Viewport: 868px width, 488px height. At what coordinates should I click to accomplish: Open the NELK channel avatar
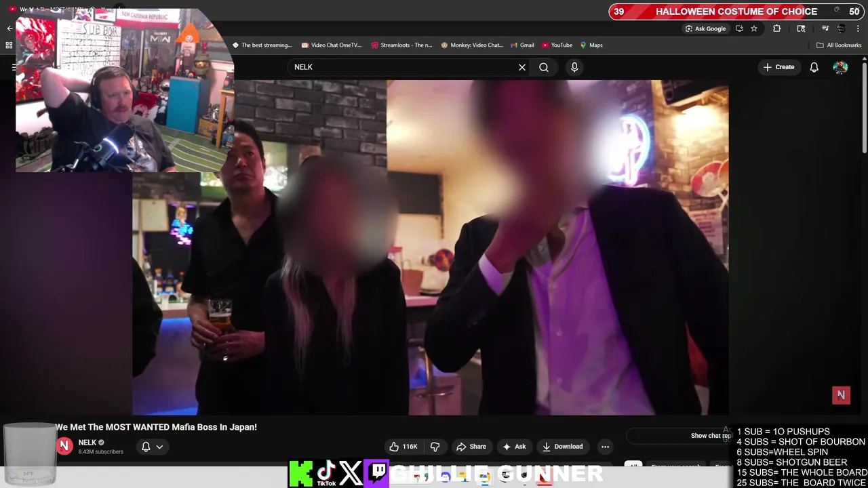(64, 445)
